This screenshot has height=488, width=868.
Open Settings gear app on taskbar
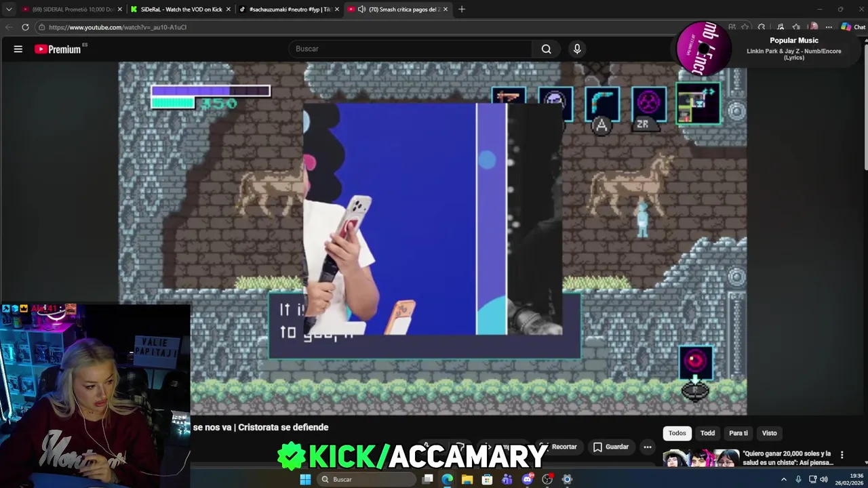coord(567,479)
